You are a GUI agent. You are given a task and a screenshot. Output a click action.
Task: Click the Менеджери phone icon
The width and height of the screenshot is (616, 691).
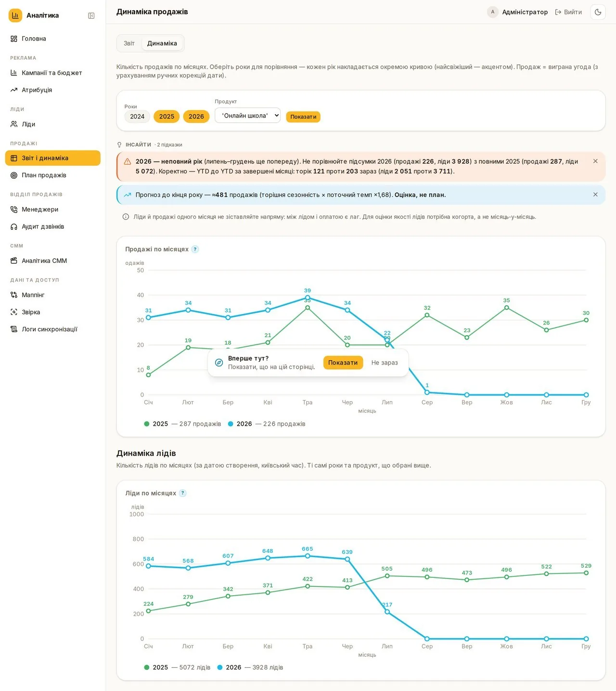[x=14, y=209]
